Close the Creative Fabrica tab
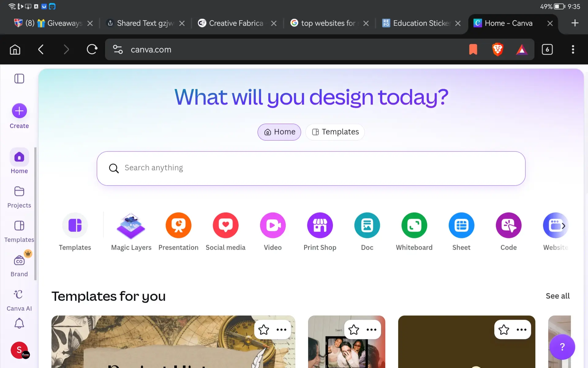The image size is (588, 368). click(x=274, y=23)
